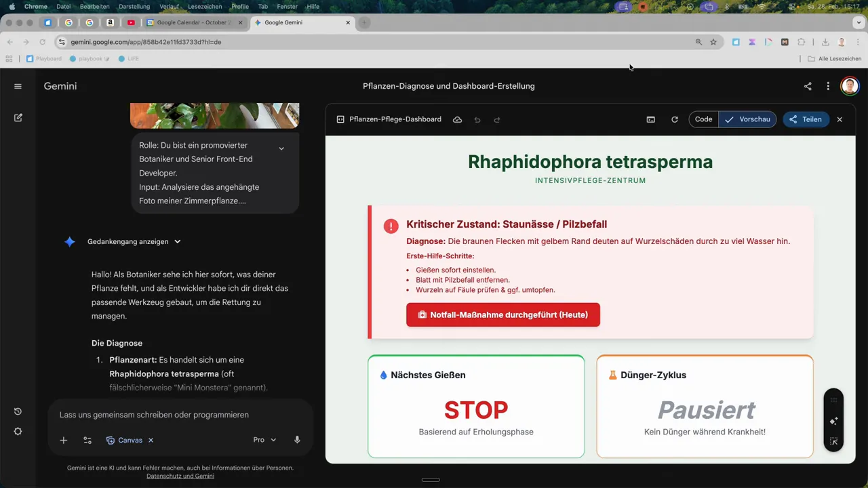Reload the canvas preview
This screenshot has width=868, height=488.
coord(675,119)
